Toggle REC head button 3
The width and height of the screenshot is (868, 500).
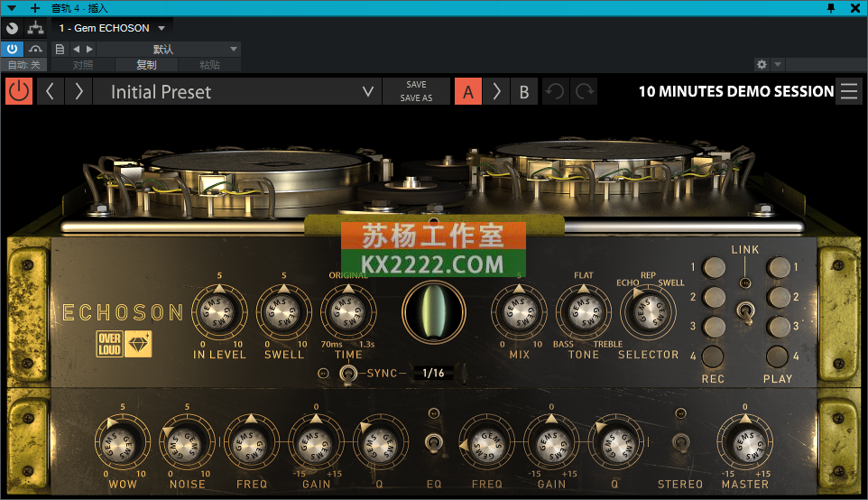[x=714, y=327]
